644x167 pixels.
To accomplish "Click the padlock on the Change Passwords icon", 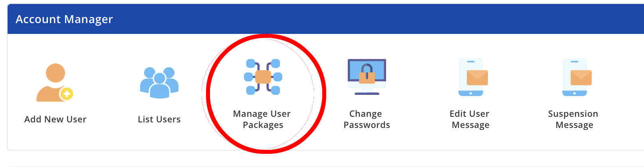I will click(367, 73).
